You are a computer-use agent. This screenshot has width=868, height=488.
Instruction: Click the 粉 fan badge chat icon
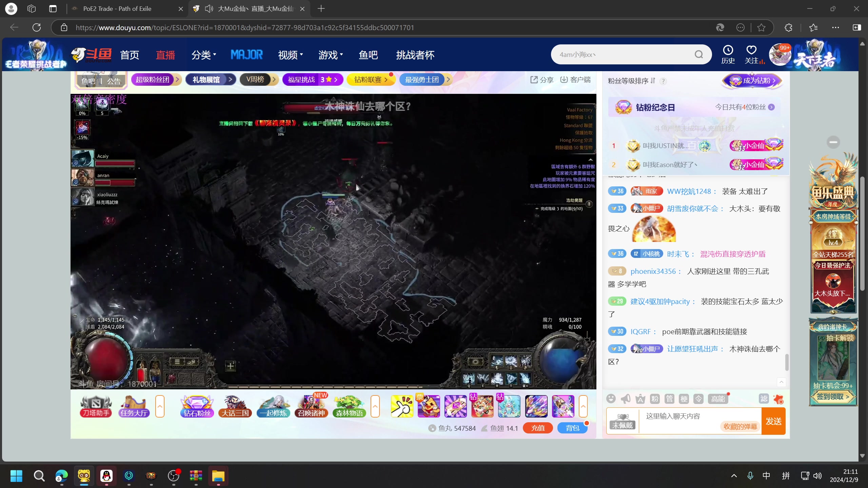coord(655,399)
